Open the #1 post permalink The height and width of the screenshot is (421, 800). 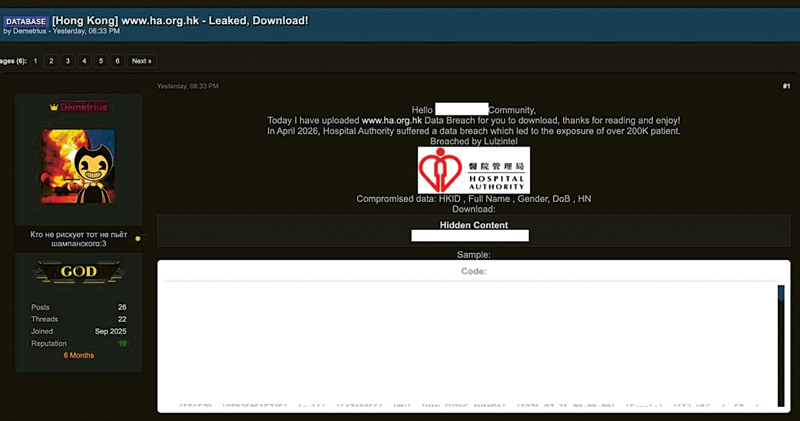tap(786, 87)
